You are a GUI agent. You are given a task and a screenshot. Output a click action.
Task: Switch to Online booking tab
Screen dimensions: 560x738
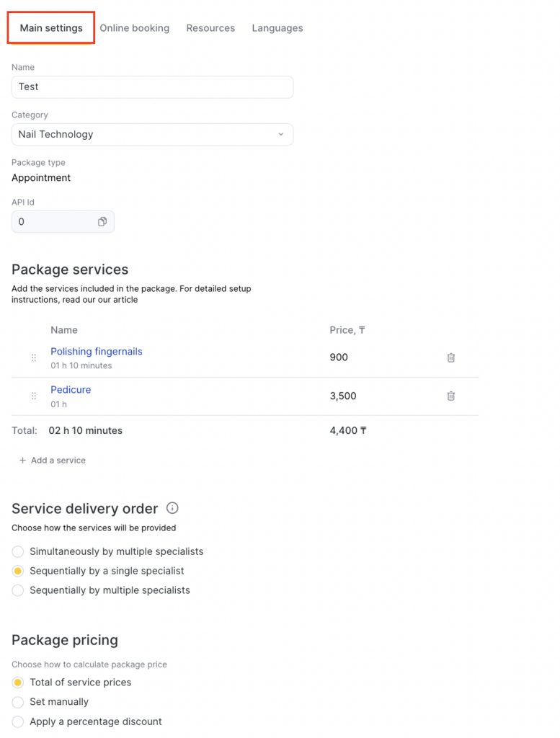(134, 28)
